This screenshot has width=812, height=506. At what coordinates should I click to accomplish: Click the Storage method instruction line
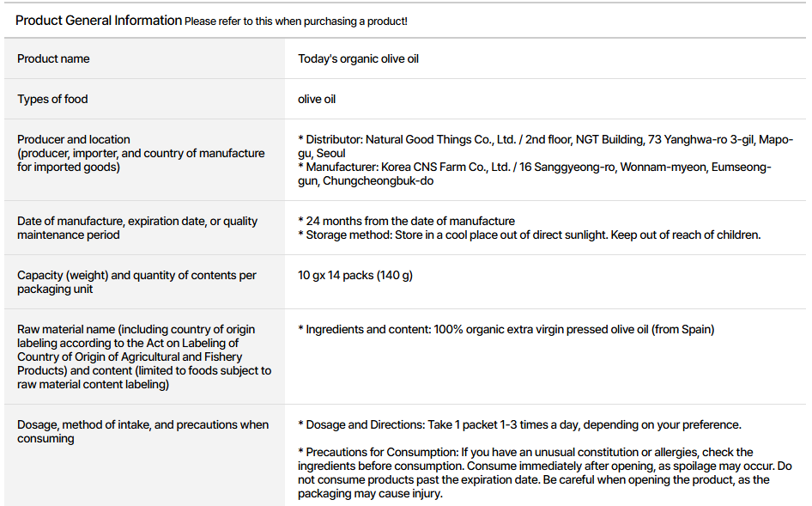pos(529,235)
